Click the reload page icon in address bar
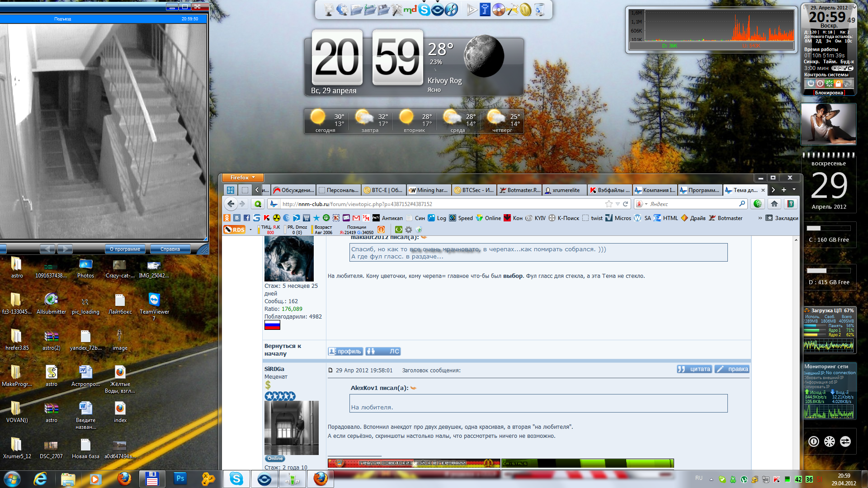This screenshot has height=488, width=868. click(x=626, y=204)
